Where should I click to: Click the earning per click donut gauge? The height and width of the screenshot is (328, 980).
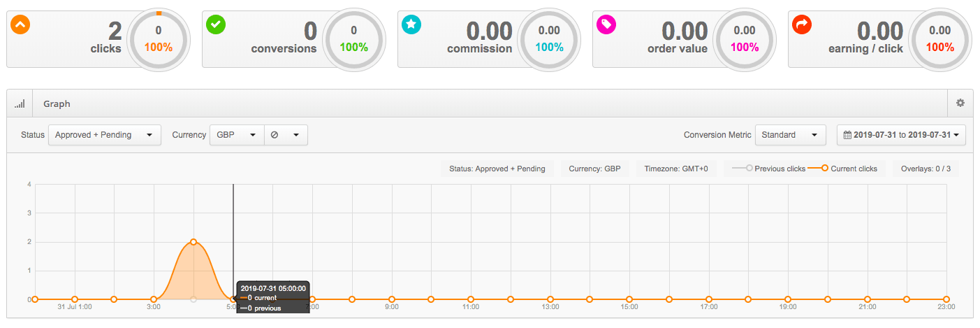pos(940,39)
